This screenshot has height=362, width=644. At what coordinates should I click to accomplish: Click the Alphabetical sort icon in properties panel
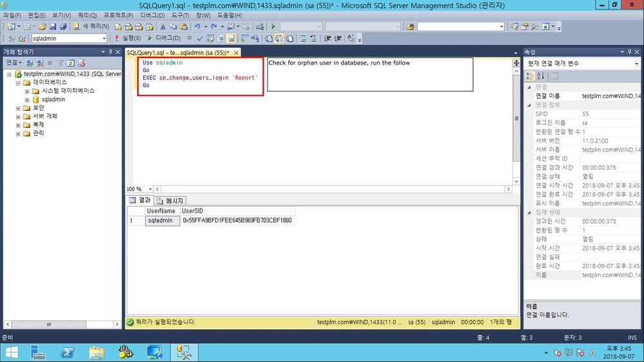pyautogui.click(x=540, y=76)
